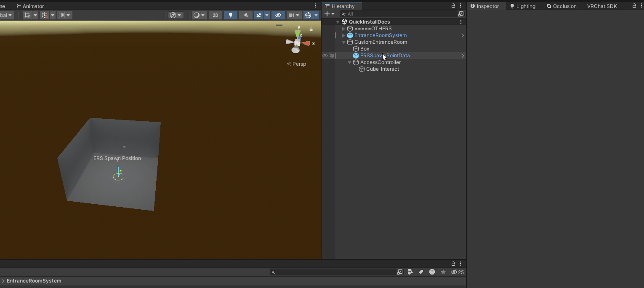Click the Create plus button in Hierarchy
Viewport: 644px width, 288px height.
[327, 14]
